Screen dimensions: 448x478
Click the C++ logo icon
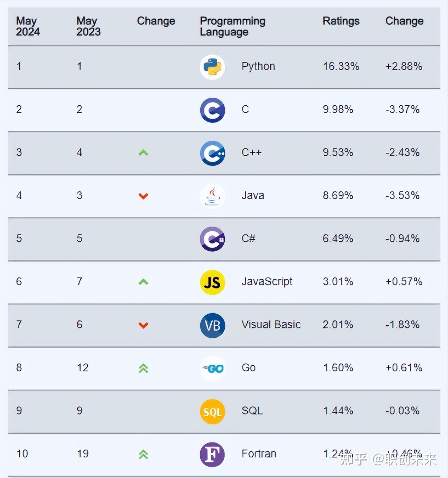pyautogui.click(x=212, y=153)
